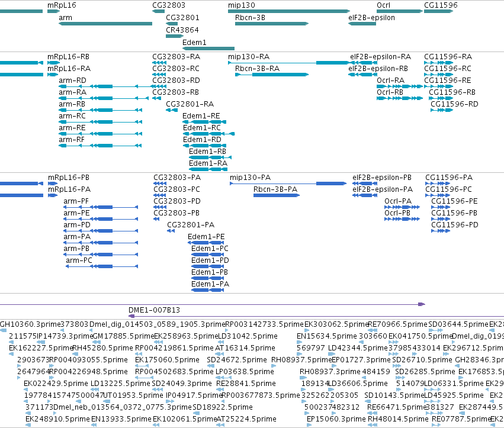Select the CG32801 gene label
Screen dimensions: 504x428
pos(182,18)
